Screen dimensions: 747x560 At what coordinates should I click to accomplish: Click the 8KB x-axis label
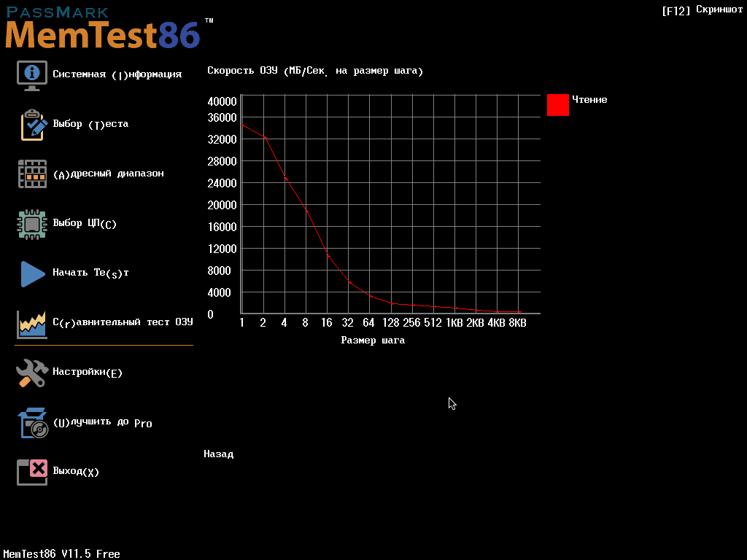[x=517, y=323]
